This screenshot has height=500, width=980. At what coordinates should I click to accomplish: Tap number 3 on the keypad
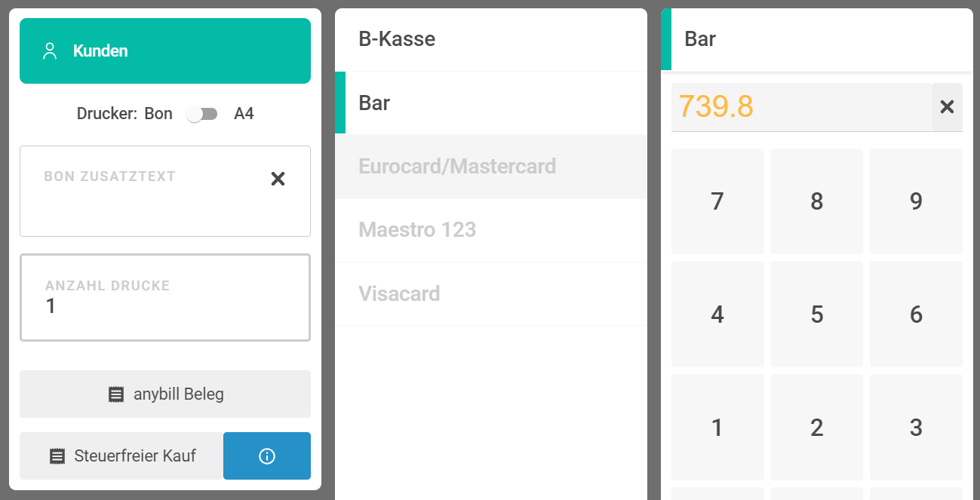coord(916,428)
